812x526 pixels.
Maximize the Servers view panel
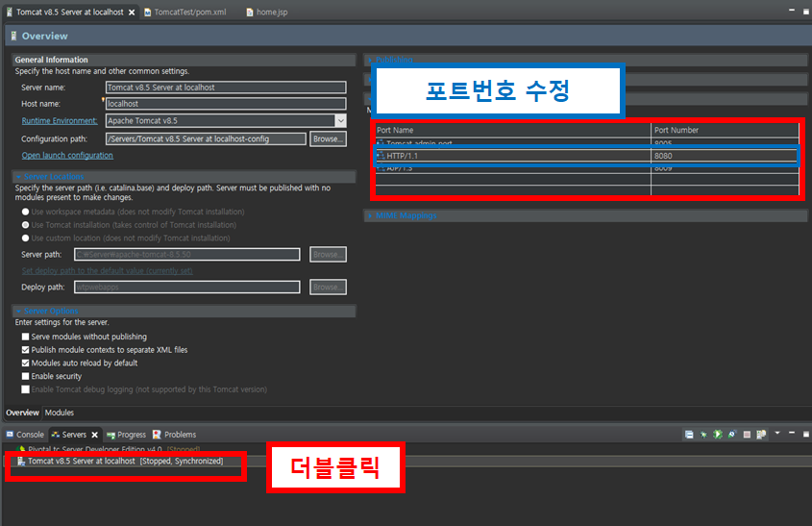(806, 435)
